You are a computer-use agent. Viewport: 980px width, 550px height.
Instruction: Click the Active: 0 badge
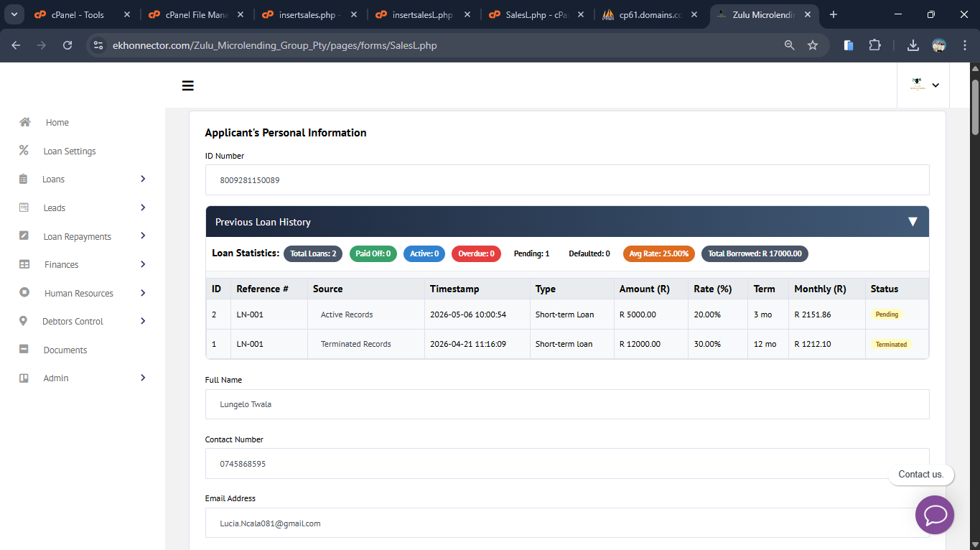coord(424,253)
